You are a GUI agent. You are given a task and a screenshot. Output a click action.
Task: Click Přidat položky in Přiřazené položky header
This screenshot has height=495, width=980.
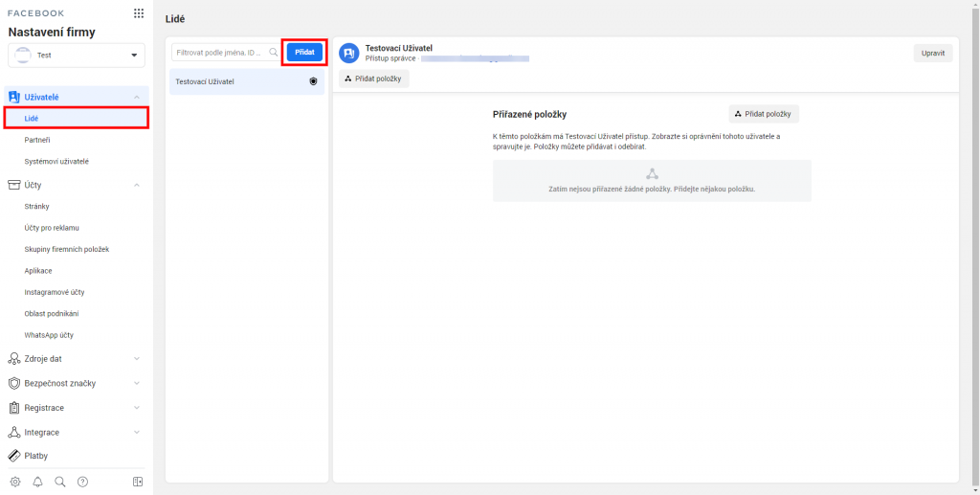(764, 114)
